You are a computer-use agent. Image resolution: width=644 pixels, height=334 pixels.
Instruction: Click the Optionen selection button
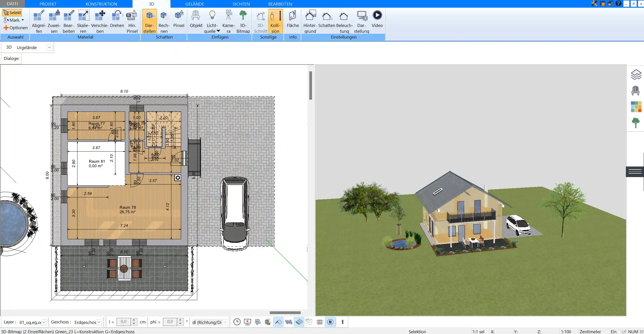click(x=15, y=28)
